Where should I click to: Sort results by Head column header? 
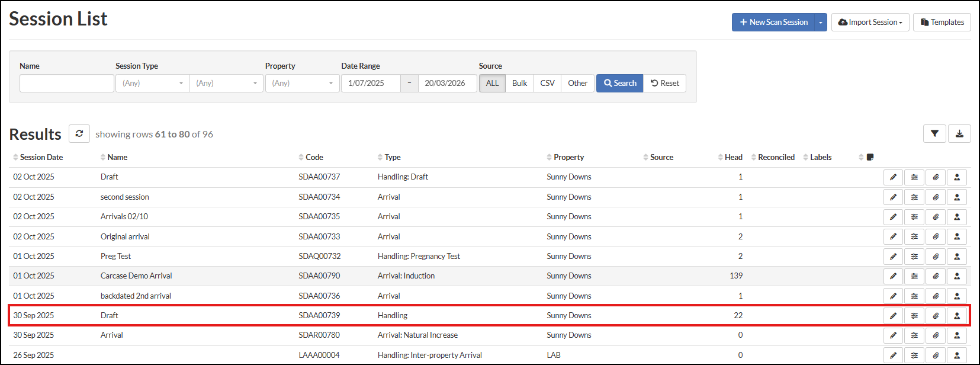pyautogui.click(x=733, y=157)
